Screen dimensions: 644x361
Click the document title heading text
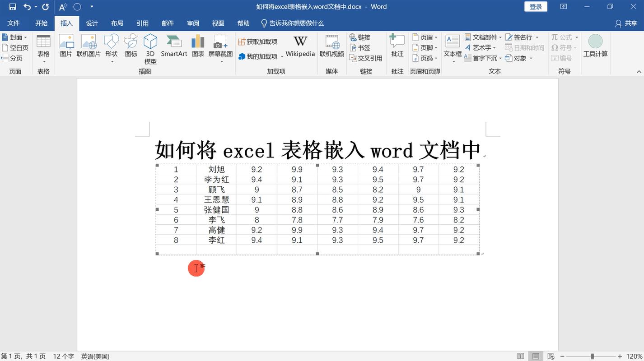317,150
